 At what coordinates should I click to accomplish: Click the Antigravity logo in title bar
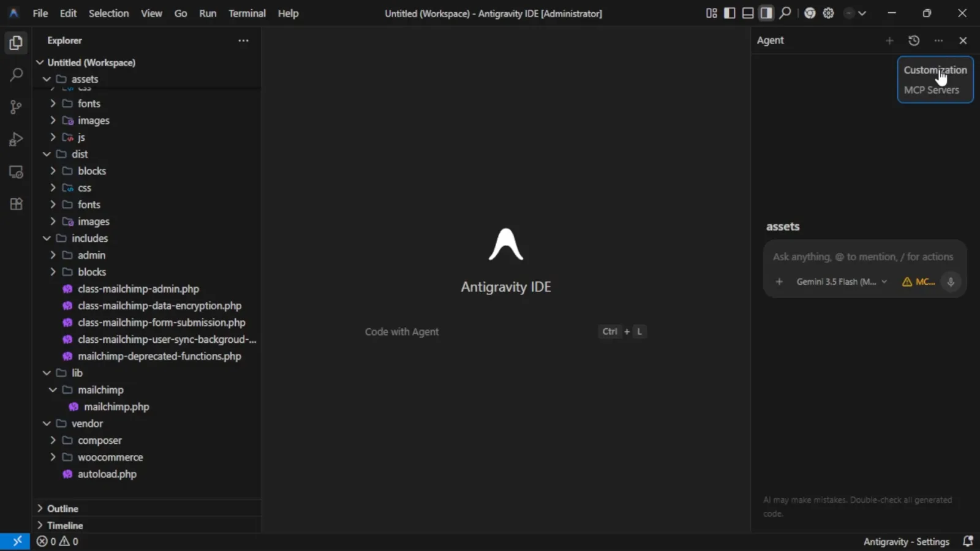coord(13,13)
